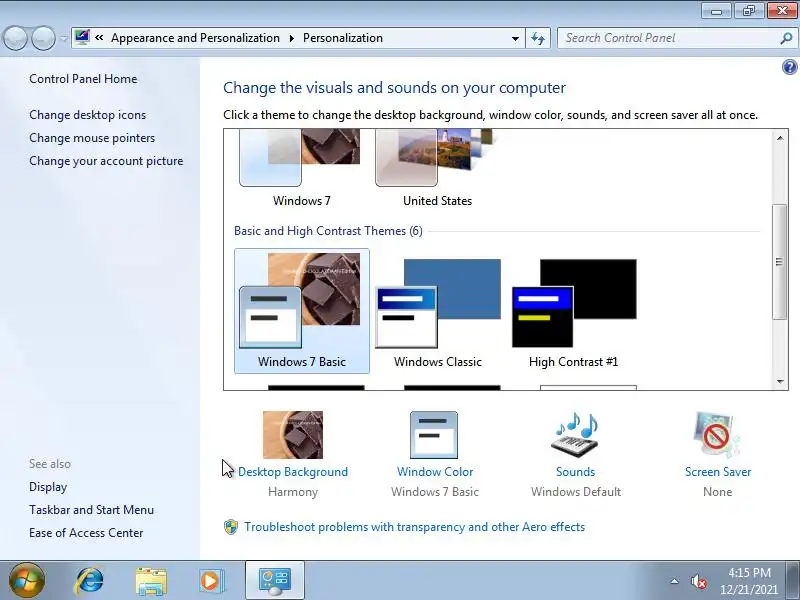Click Appearance and Personalization breadcrumb
This screenshot has width=800, height=600.
click(x=195, y=38)
